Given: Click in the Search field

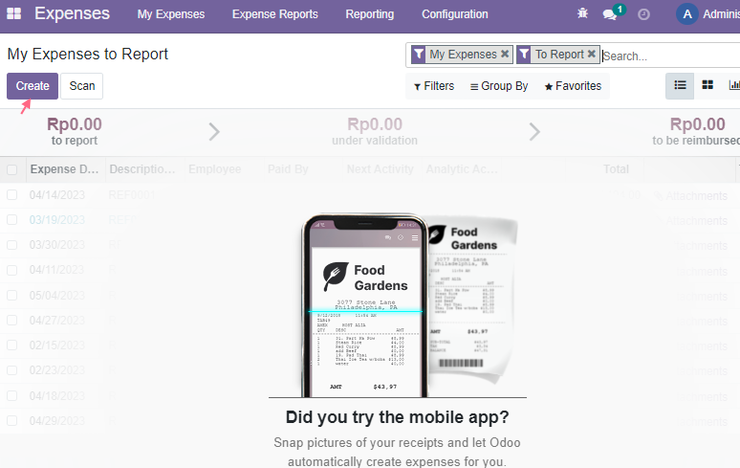Looking at the screenshot, I should tap(670, 56).
